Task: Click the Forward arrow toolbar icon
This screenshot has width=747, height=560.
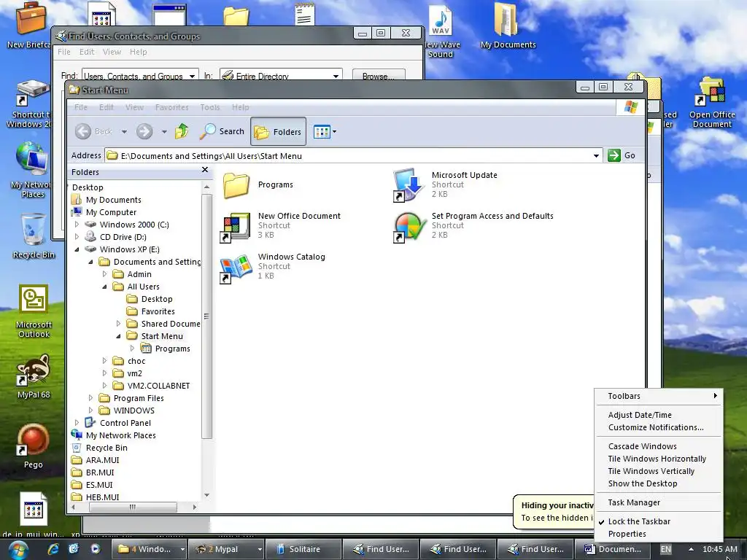Action: point(144,131)
